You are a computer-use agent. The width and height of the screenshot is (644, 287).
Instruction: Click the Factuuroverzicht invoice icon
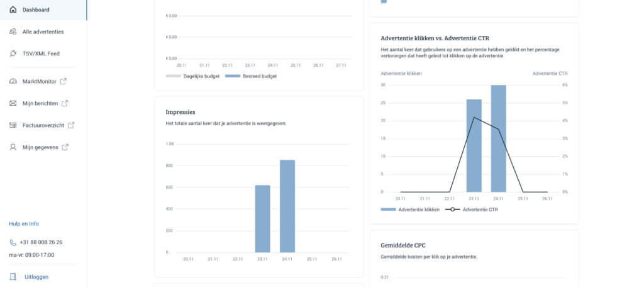tap(13, 125)
